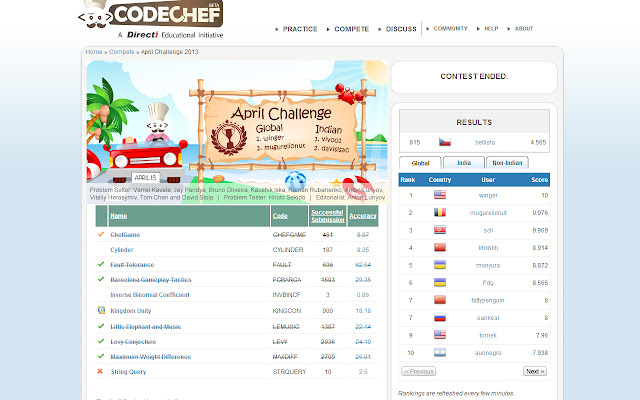
Task: Click the CYLINDER problem code
Action: pyautogui.click(x=288, y=250)
